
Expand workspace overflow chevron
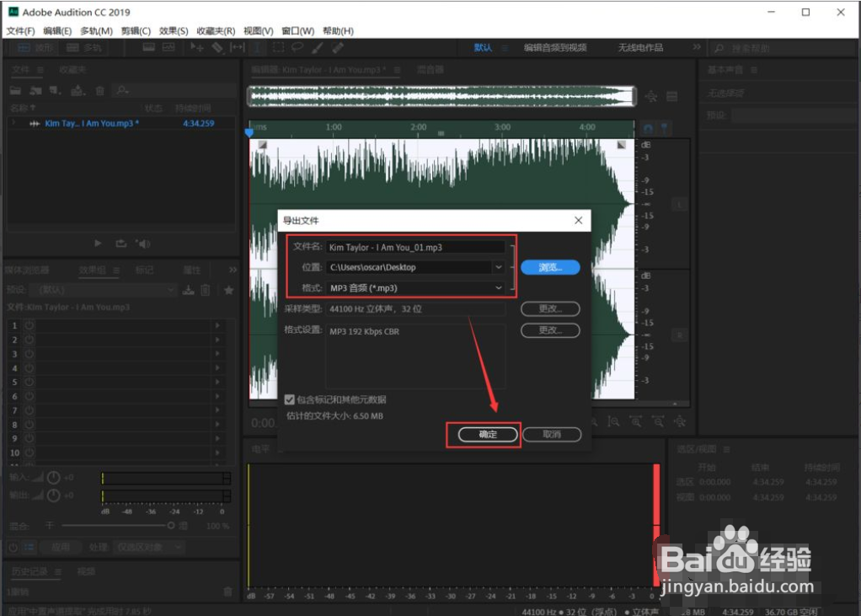click(696, 47)
